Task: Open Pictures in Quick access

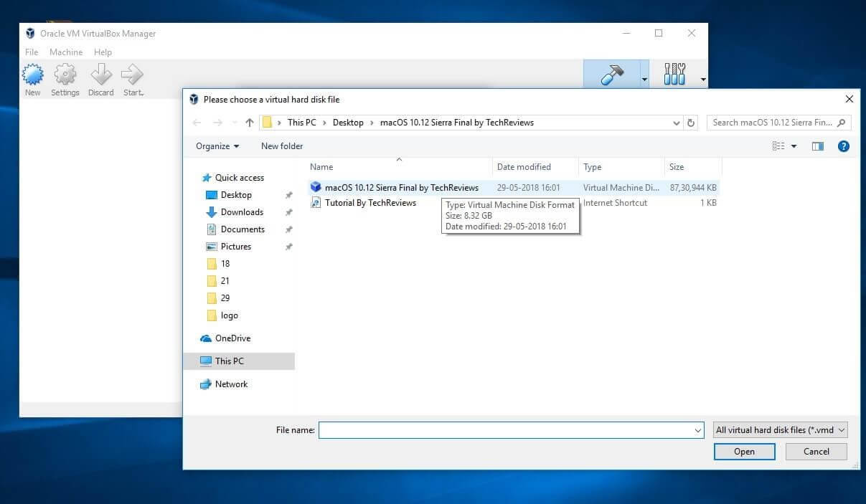Action: click(x=236, y=247)
